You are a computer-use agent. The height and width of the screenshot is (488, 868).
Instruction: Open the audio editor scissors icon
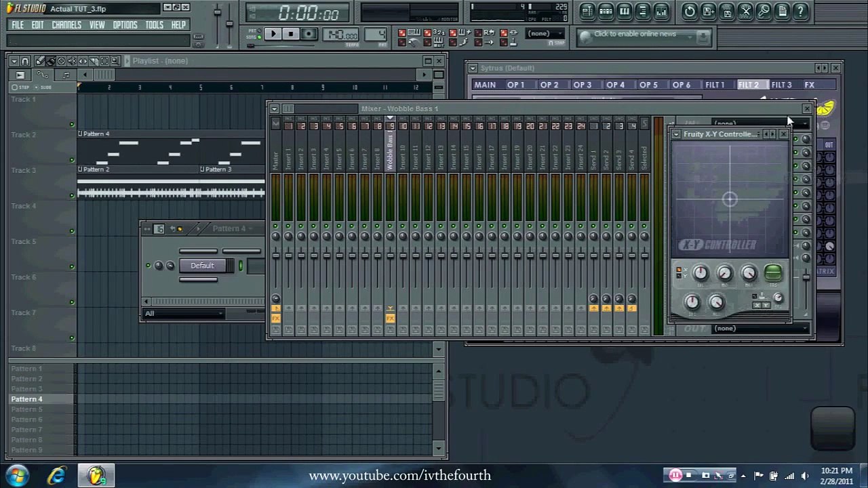tap(745, 12)
